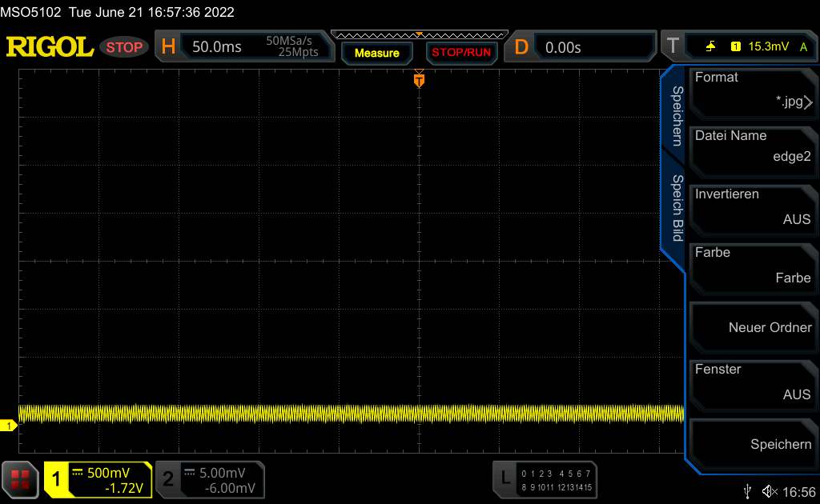Screen dimensions: 820x504
Task: Open the delay D label
Action: (x=521, y=47)
